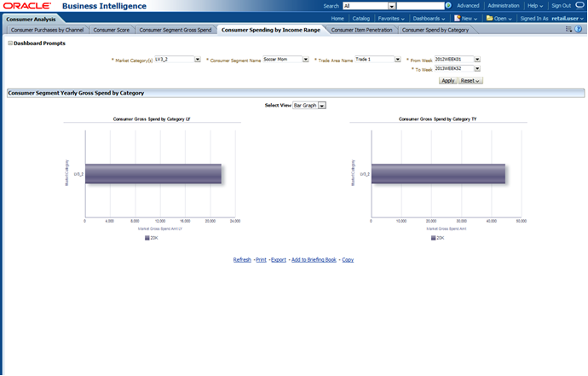Switch to Consumer Segment Gross Spend tab
Screen dimensions: 588x376
[176, 30]
